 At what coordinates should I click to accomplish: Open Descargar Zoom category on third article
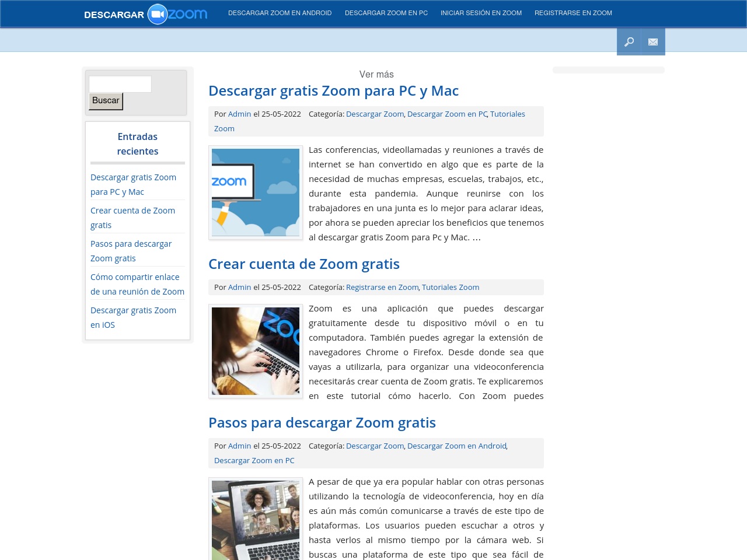pyautogui.click(x=375, y=446)
